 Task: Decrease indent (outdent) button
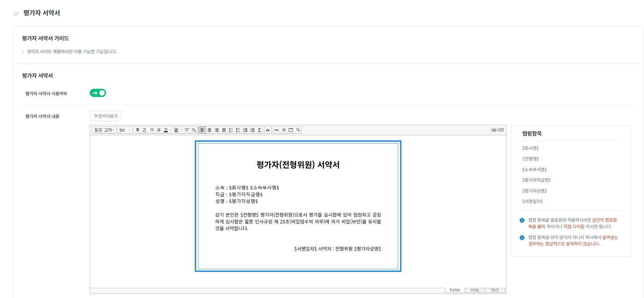click(x=245, y=130)
